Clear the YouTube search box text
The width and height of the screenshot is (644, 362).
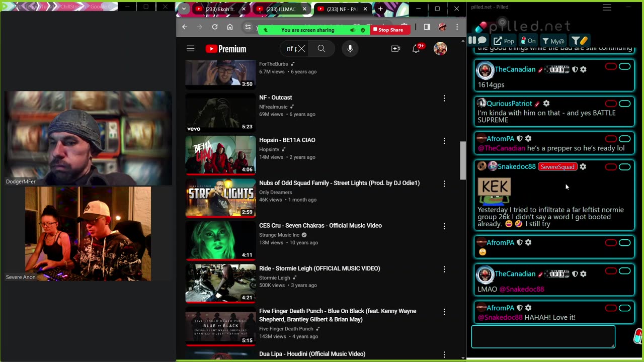coord(301,49)
